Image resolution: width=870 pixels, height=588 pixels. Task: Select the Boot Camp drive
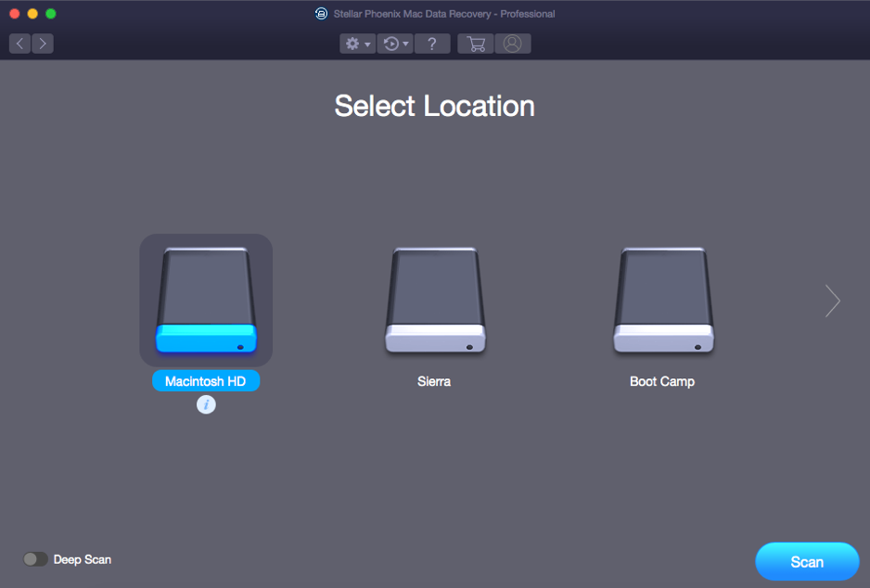662,300
